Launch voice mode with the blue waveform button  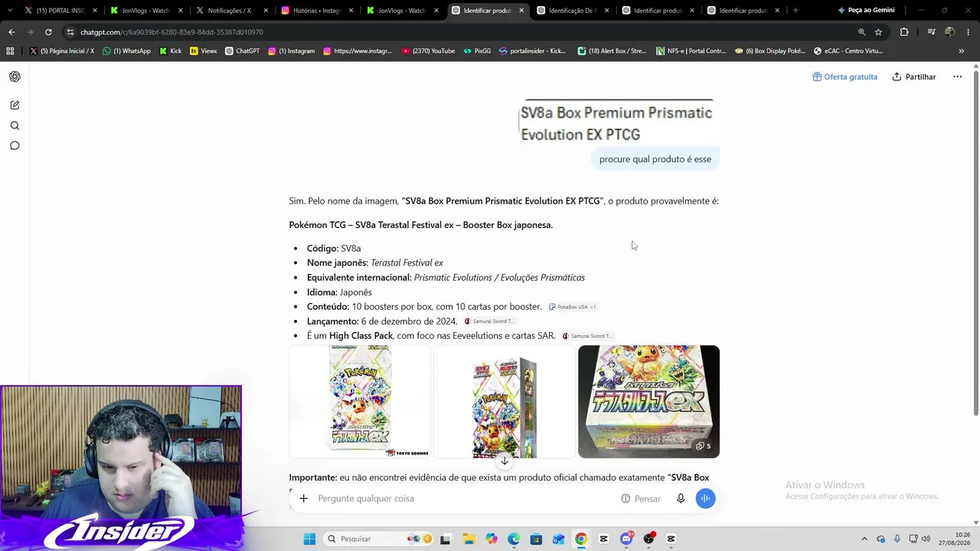[705, 498]
